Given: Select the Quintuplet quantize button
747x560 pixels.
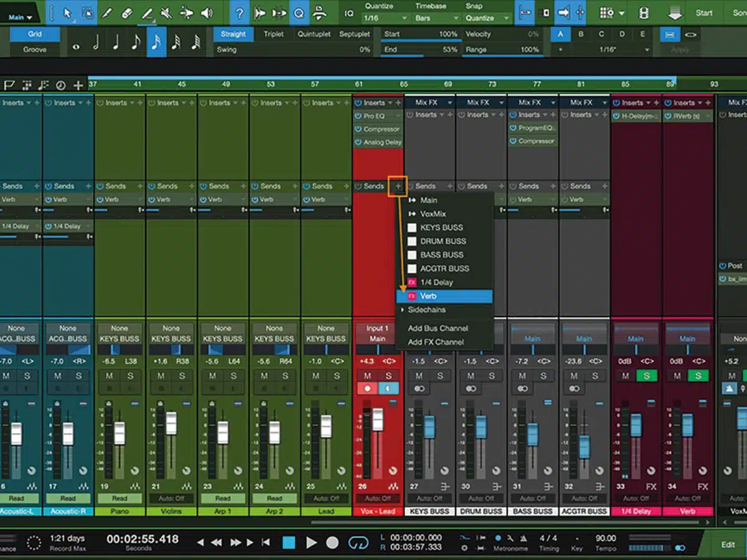Looking at the screenshot, I should (x=314, y=34).
